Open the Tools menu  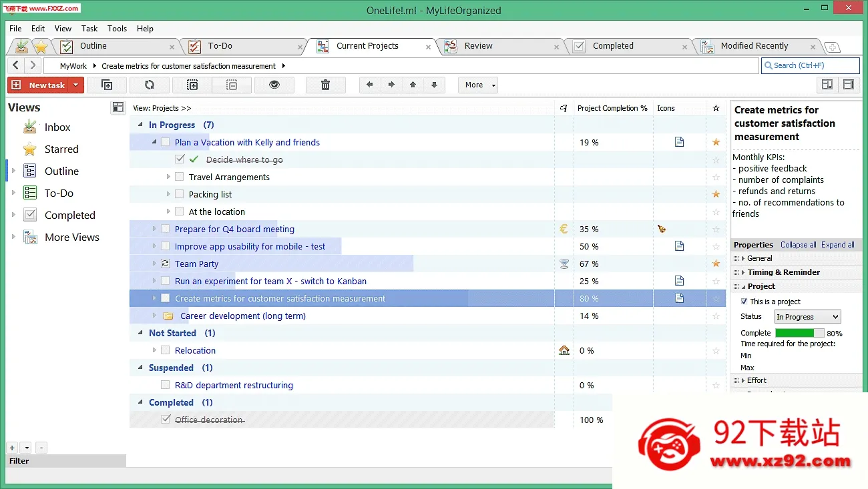click(x=117, y=29)
